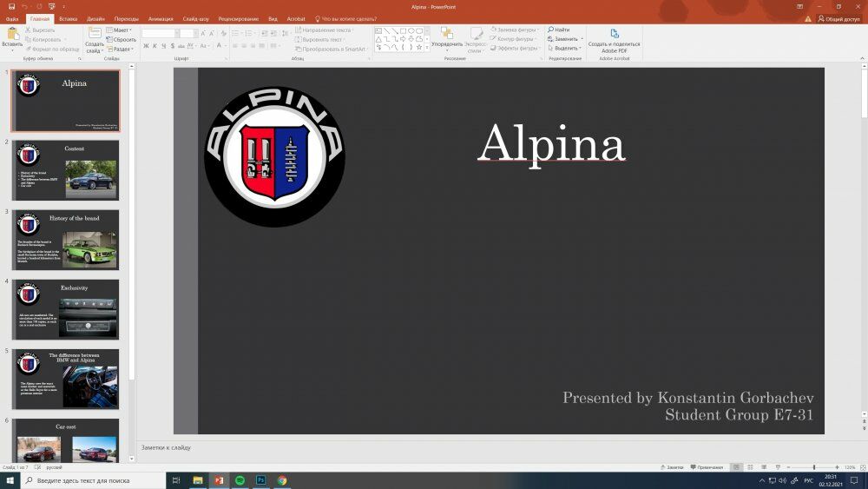Screen dimensions: 868x489
Task: Click Сбросить reset slide button
Action: coord(122,39)
